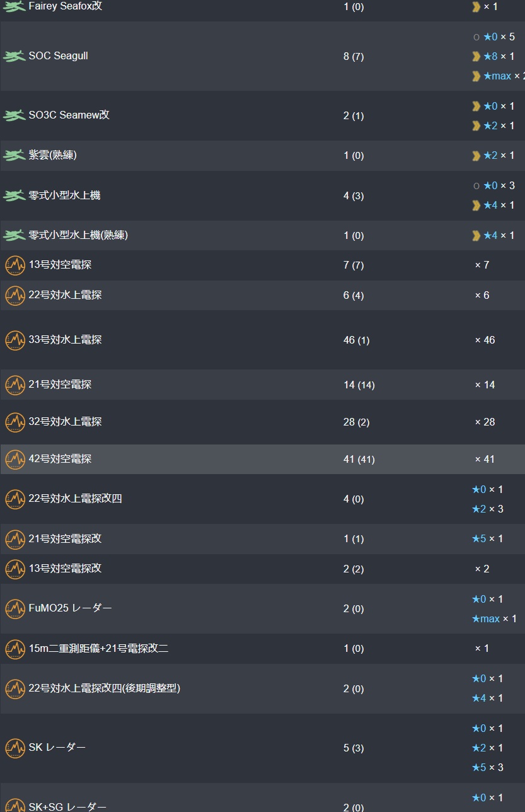Click seaplane icon for 零式小型水上機(熟練)
525x812 pixels.
(x=14, y=235)
